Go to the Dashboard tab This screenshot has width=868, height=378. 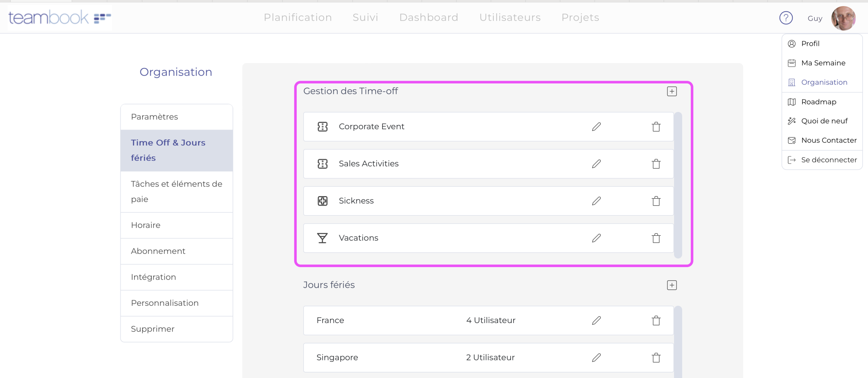click(x=429, y=17)
